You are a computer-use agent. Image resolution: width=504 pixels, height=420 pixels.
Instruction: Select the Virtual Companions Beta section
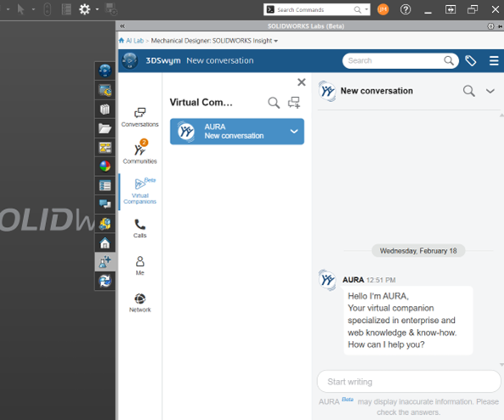pyautogui.click(x=140, y=191)
